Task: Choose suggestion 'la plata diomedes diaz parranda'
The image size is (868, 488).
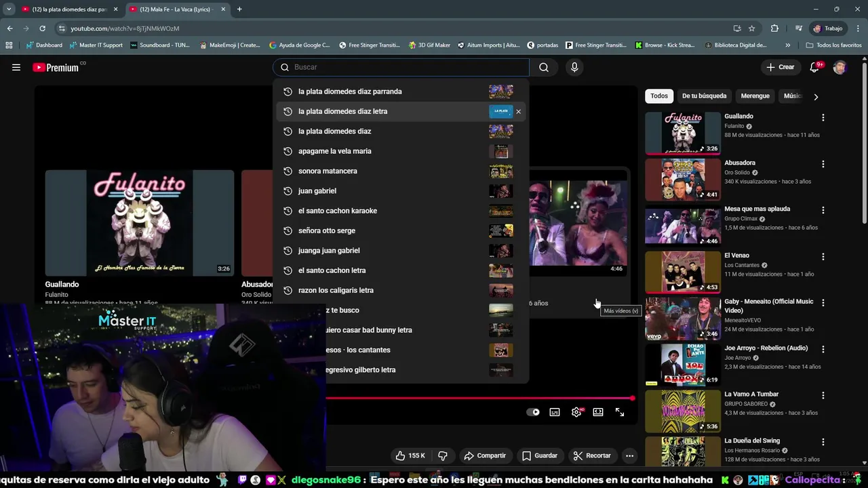Action: pyautogui.click(x=400, y=91)
